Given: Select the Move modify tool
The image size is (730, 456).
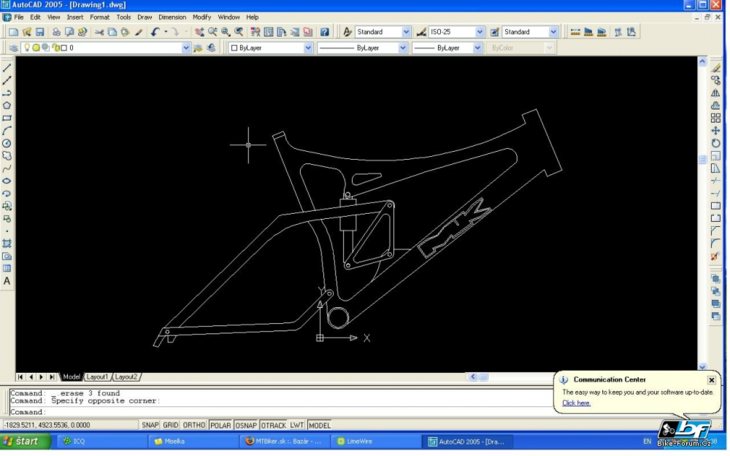Looking at the screenshot, I should click(716, 131).
